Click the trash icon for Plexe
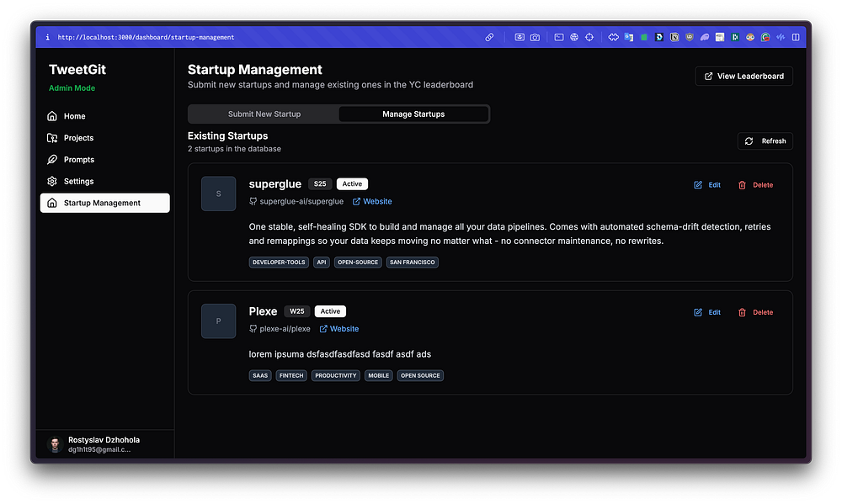Viewport: 842px width, 504px height. [742, 312]
